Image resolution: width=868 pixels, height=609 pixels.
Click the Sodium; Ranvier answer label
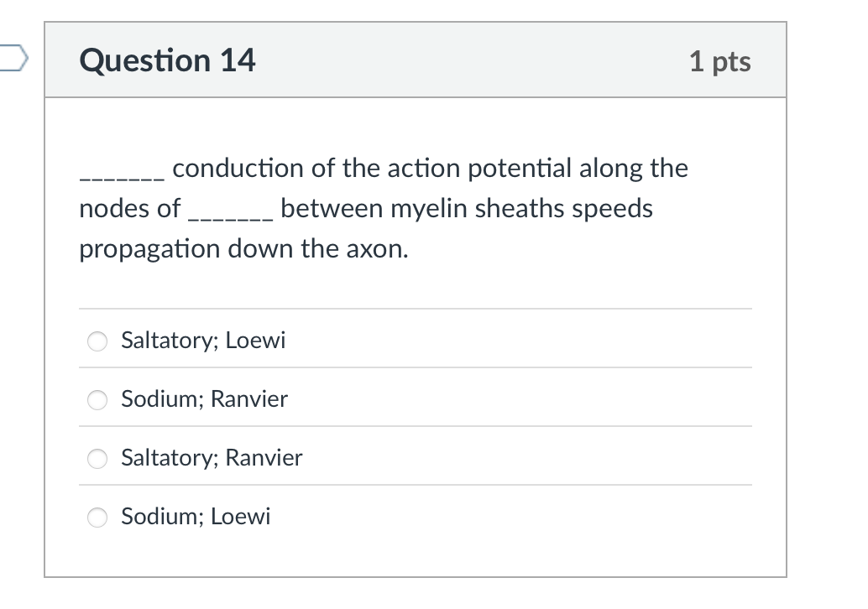click(x=204, y=399)
